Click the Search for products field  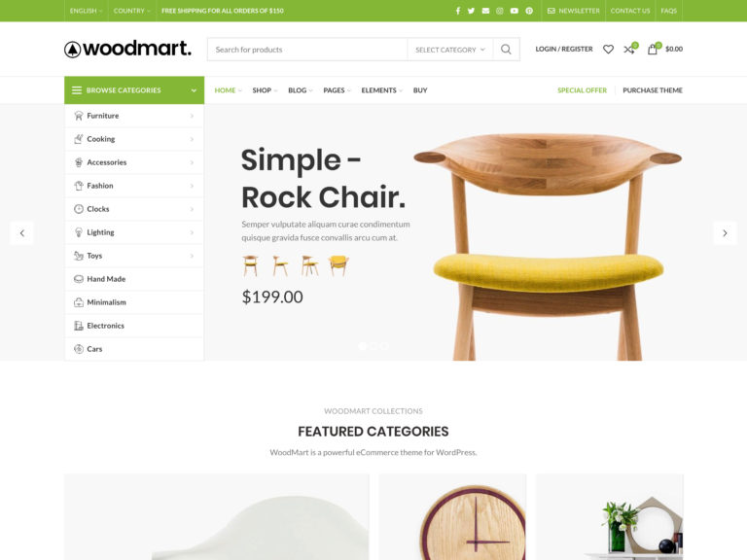click(307, 50)
